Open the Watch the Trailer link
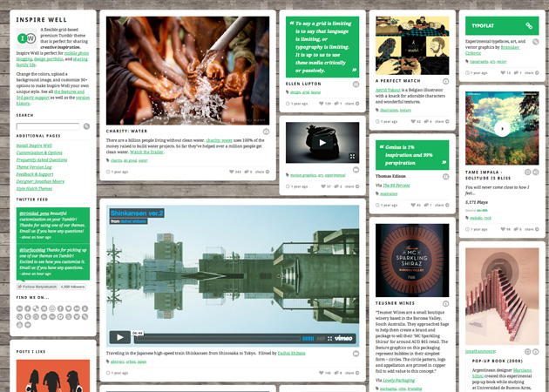 pos(236,152)
